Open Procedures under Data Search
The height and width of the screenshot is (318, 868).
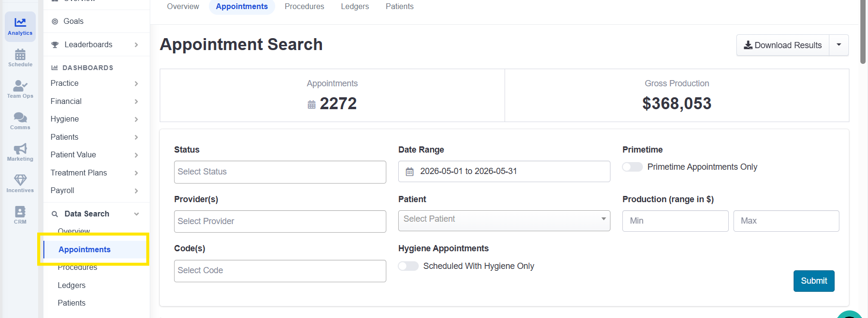[77, 267]
